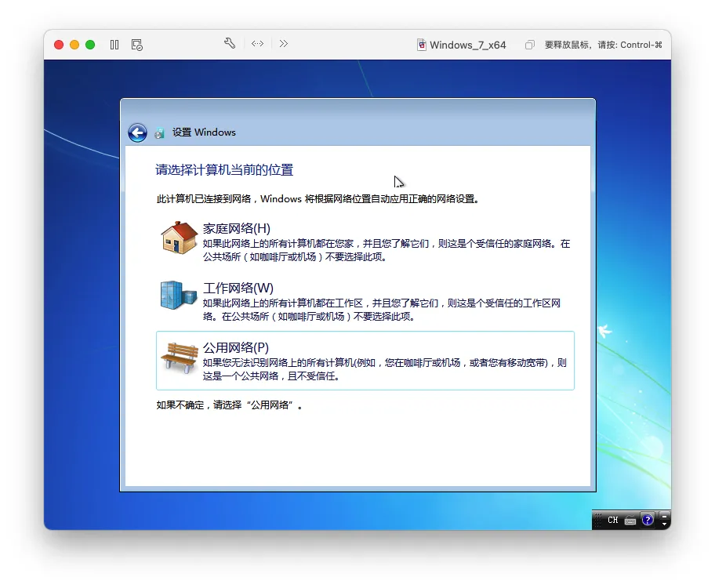
Task: Click the 设置 Windows title text
Action: [x=204, y=132]
